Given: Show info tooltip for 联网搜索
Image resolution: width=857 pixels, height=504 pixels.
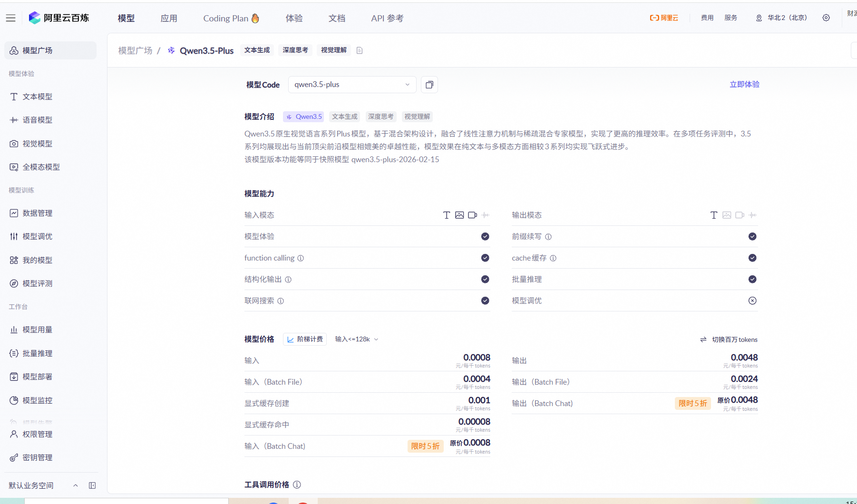Looking at the screenshot, I should [x=281, y=301].
